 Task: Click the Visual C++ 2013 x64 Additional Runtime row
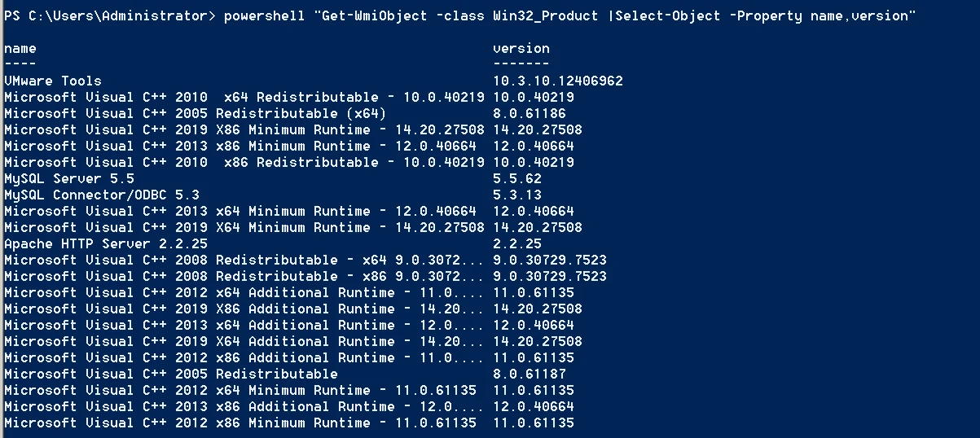click(244, 325)
